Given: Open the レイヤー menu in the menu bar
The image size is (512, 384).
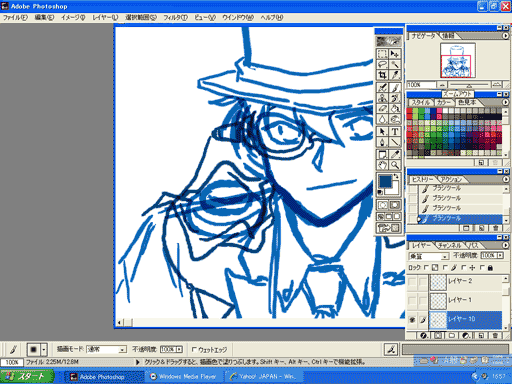Looking at the screenshot, I should click(105, 17).
